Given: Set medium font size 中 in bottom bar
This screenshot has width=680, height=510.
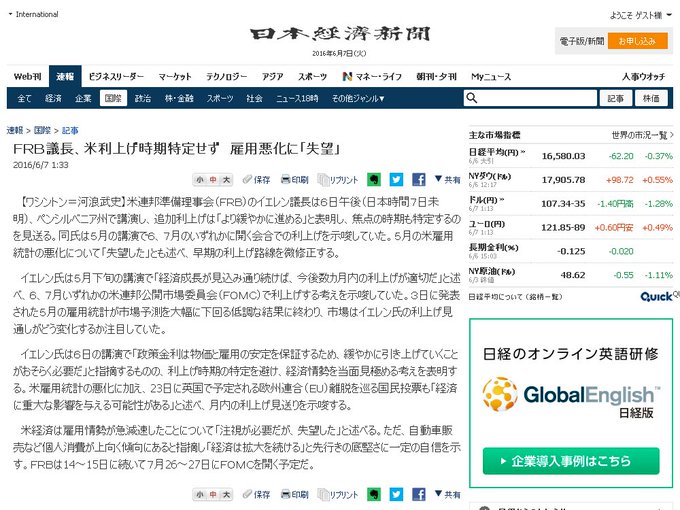Looking at the screenshot, I should pyautogui.click(x=213, y=494).
